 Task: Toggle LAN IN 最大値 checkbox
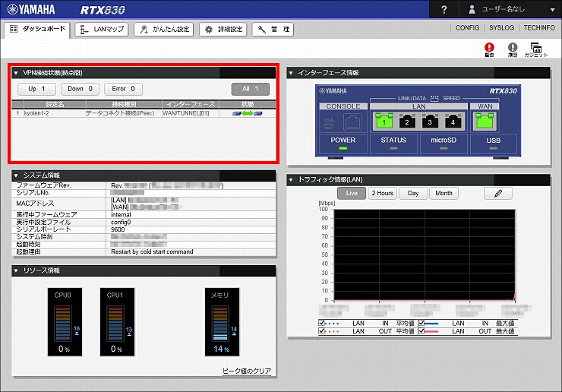[x=421, y=323]
